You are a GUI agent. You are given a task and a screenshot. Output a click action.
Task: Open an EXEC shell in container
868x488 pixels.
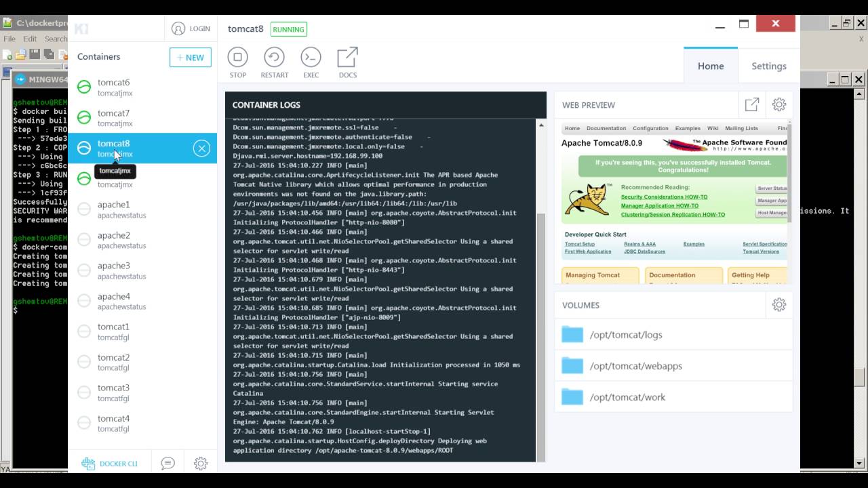[311, 62]
